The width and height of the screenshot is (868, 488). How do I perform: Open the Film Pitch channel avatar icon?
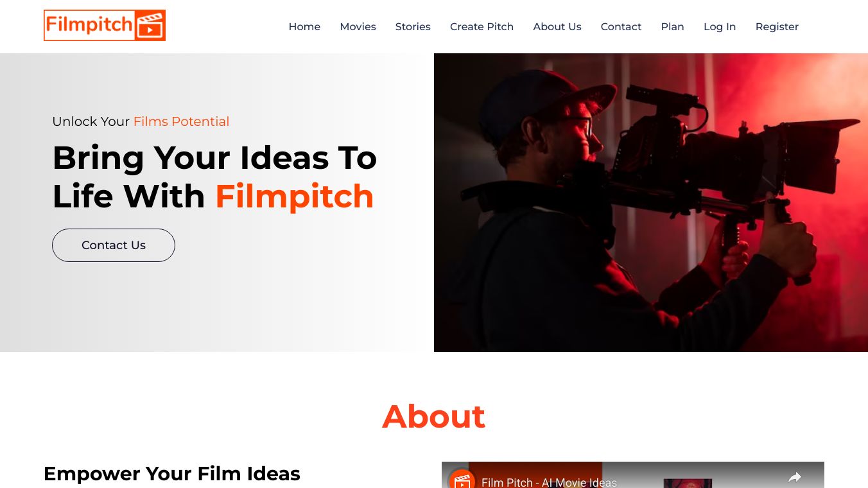tap(461, 480)
